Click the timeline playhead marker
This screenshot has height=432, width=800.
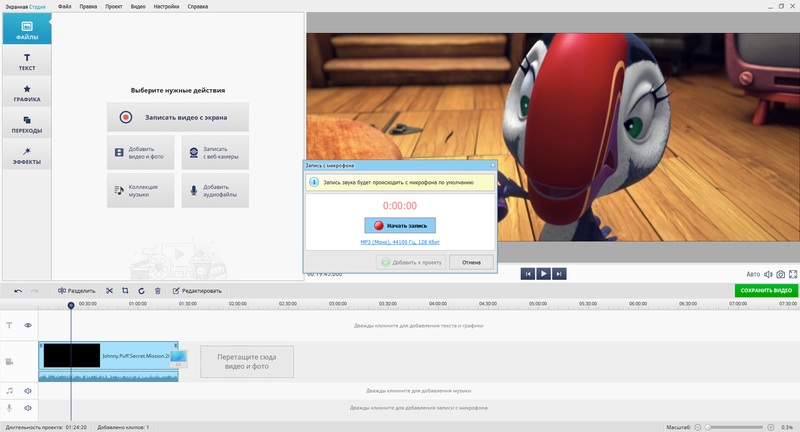[x=71, y=305]
